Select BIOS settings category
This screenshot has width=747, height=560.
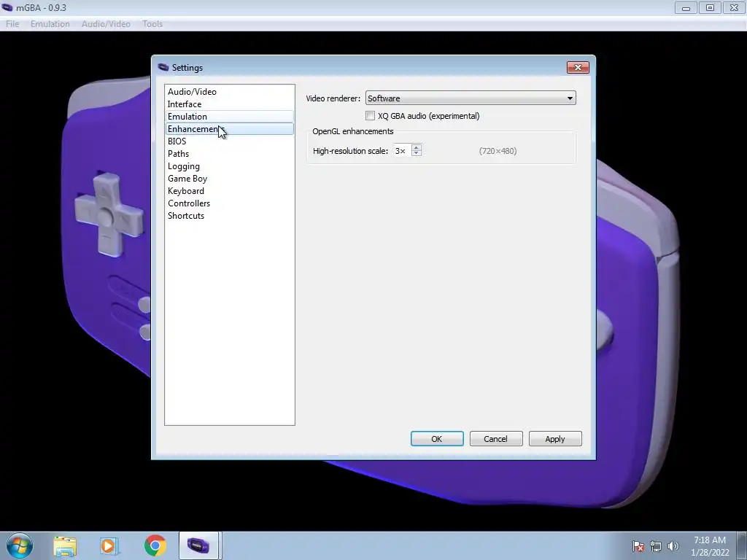(230, 141)
